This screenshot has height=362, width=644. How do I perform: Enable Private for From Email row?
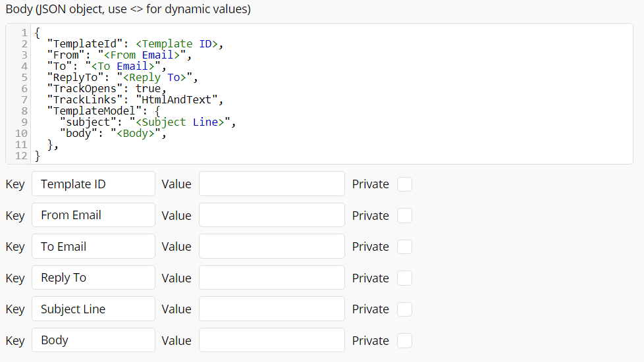(404, 215)
